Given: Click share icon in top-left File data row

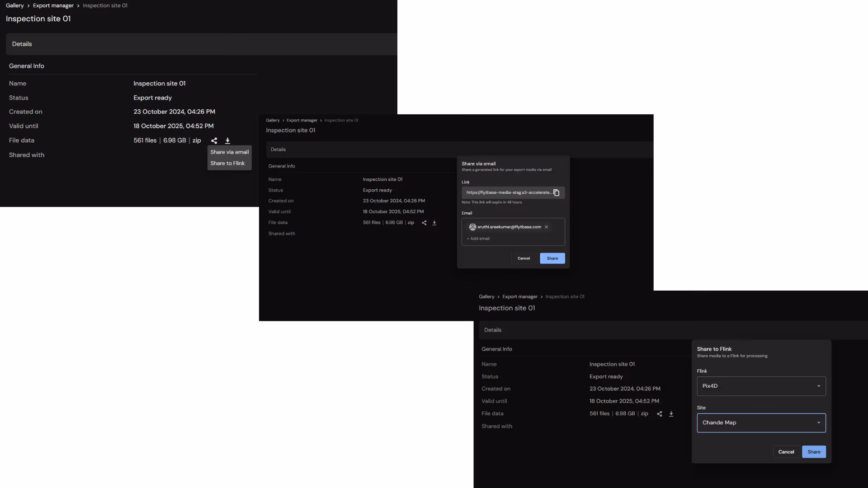Looking at the screenshot, I should coord(214,141).
